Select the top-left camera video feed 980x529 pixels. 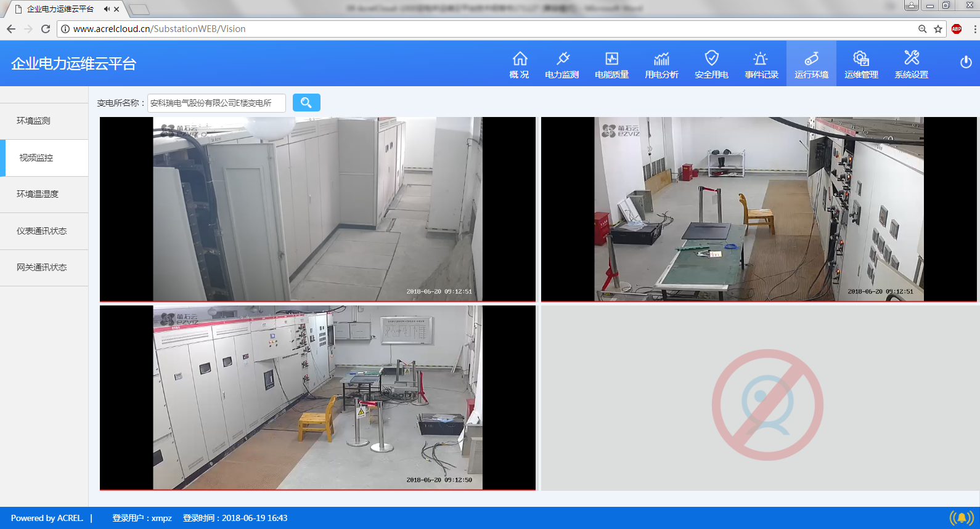pyautogui.click(x=317, y=209)
